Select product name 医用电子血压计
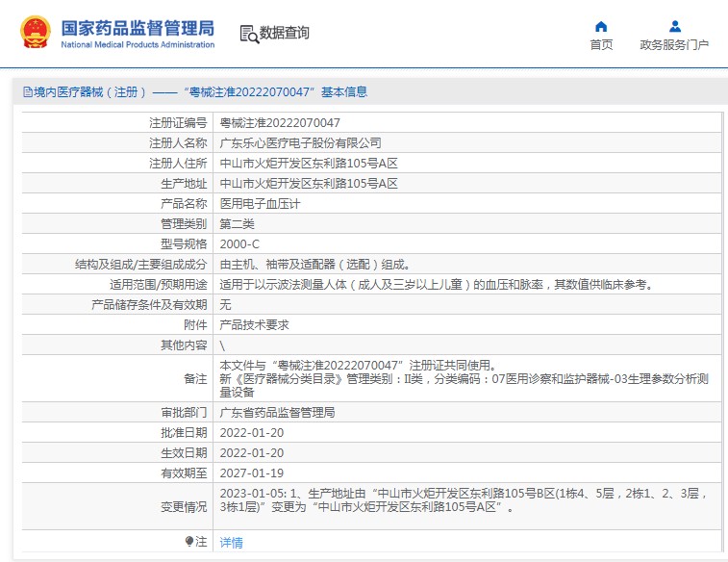This screenshot has width=728, height=562. click(x=260, y=203)
